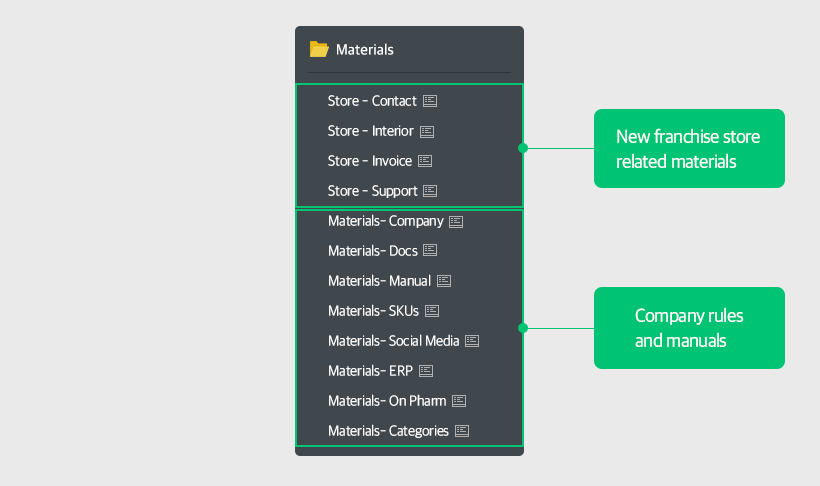820x486 pixels.
Task: Open Materials- ERP item
Action: 370,371
